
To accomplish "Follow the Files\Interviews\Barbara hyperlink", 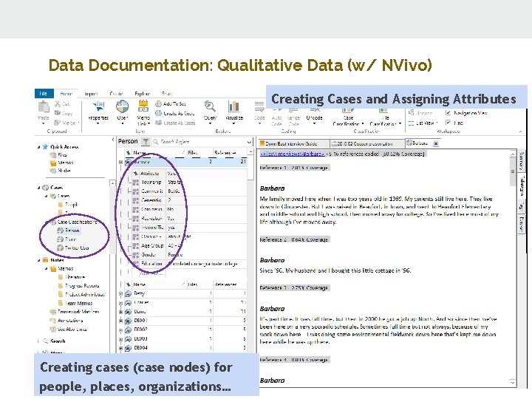I will (292, 154).
